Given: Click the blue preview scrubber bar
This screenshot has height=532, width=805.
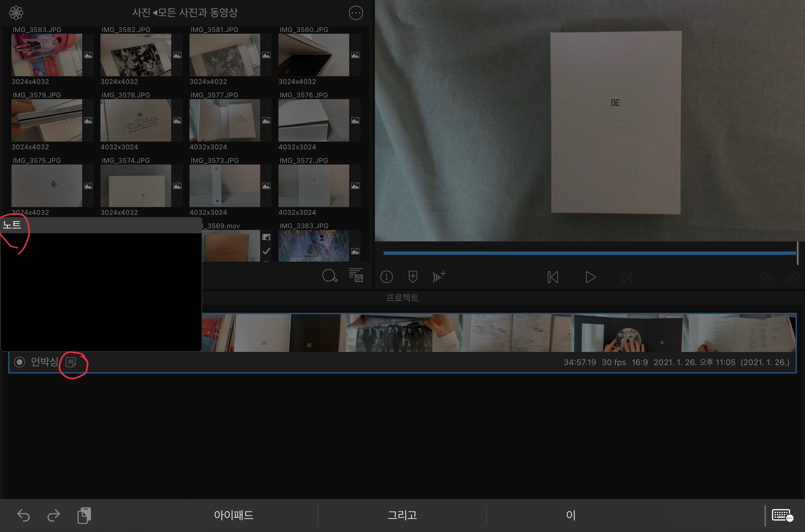Looking at the screenshot, I should [x=589, y=253].
